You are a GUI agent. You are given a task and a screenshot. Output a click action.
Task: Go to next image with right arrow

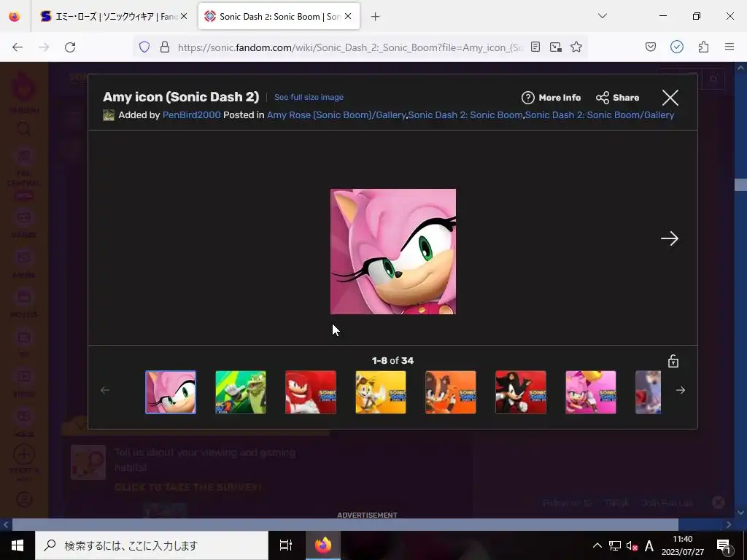point(670,238)
